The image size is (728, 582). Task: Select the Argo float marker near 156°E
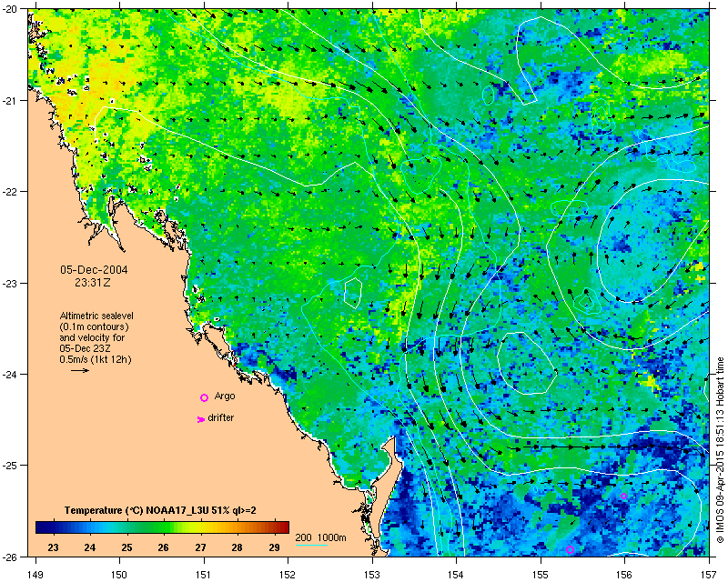pos(623,497)
